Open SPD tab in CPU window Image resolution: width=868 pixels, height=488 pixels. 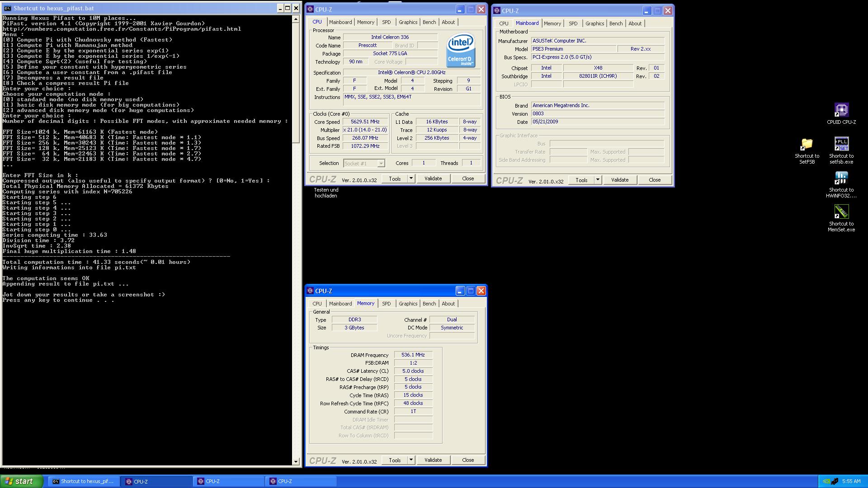pos(387,22)
